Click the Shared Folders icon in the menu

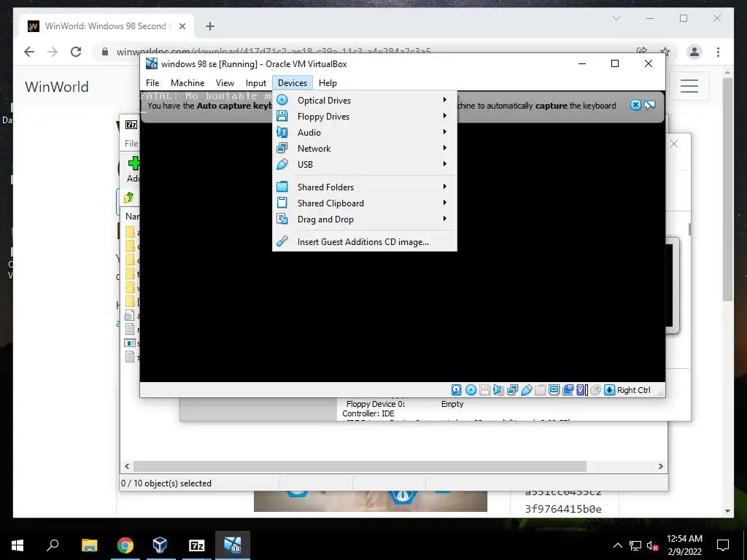[x=282, y=187]
